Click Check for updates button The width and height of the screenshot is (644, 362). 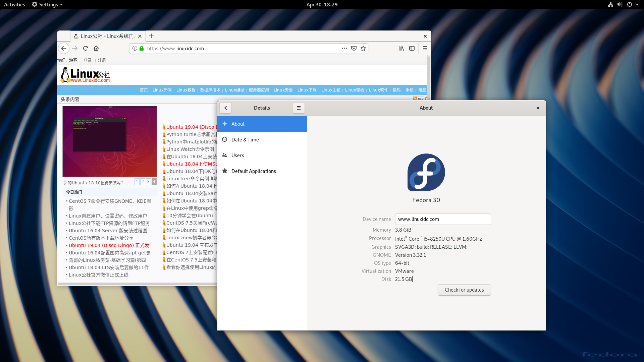464,290
